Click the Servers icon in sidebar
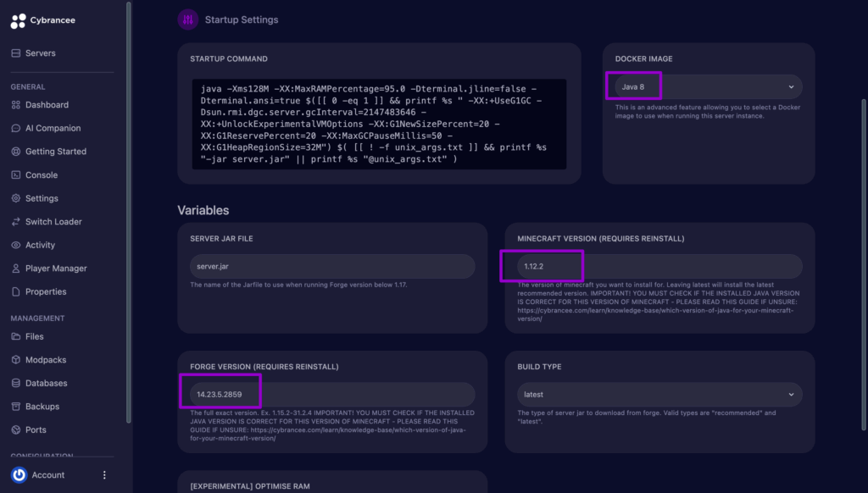This screenshot has height=493, width=868. point(15,53)
